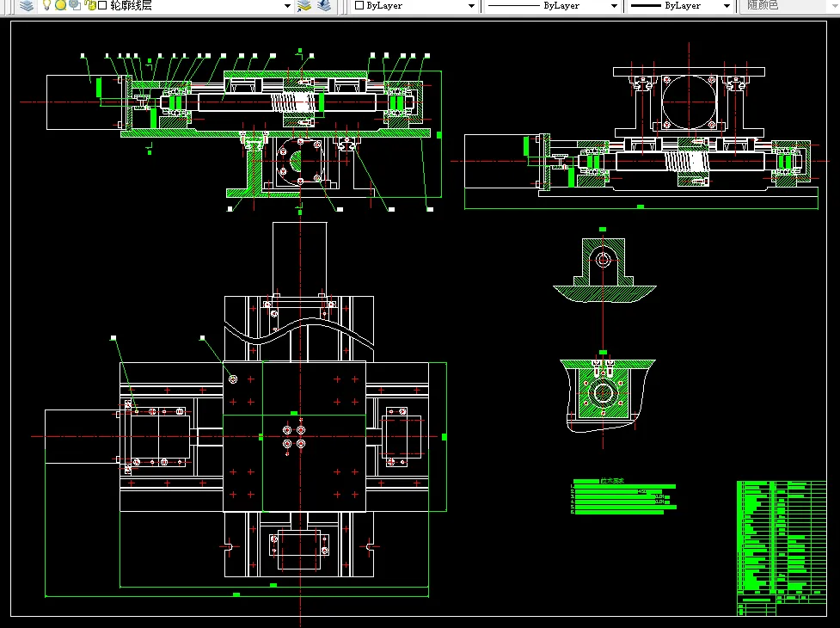Click the Layer Previous icon

coord(324,5)
